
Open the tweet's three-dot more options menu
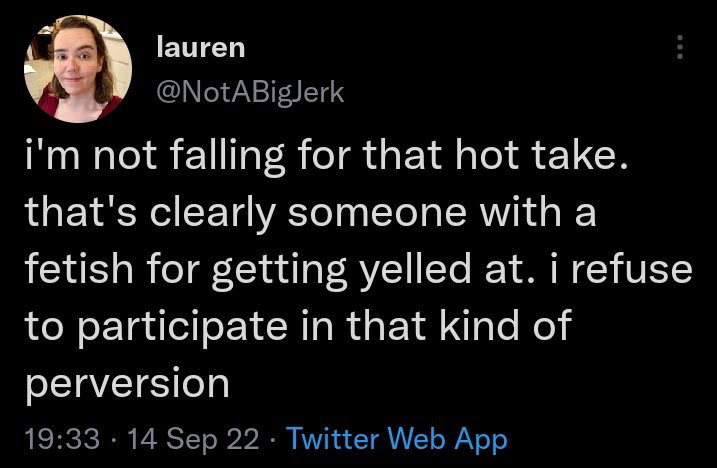[681, 47]
